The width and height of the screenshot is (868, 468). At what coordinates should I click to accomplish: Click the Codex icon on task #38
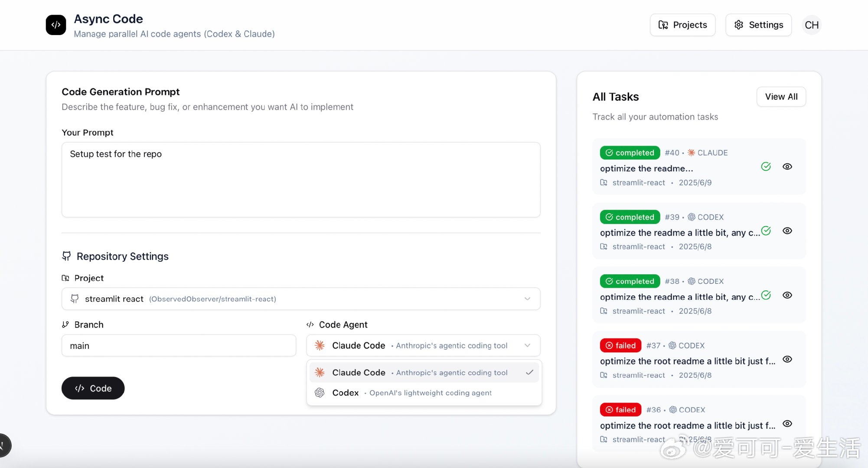692,281
